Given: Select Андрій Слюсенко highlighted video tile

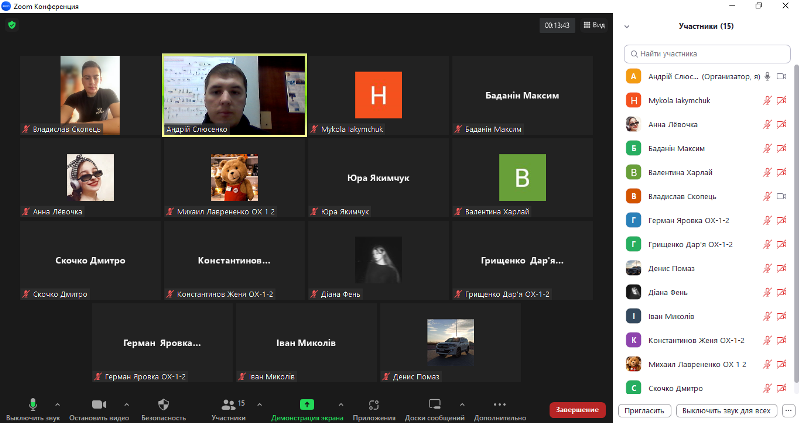Looking at the screenshot, I should click(235, 95).
